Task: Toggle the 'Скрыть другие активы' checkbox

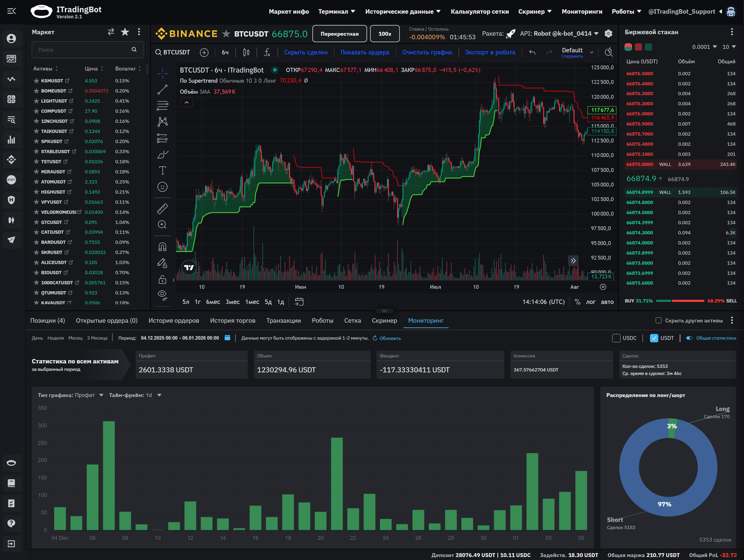Action: coord(659,320)
